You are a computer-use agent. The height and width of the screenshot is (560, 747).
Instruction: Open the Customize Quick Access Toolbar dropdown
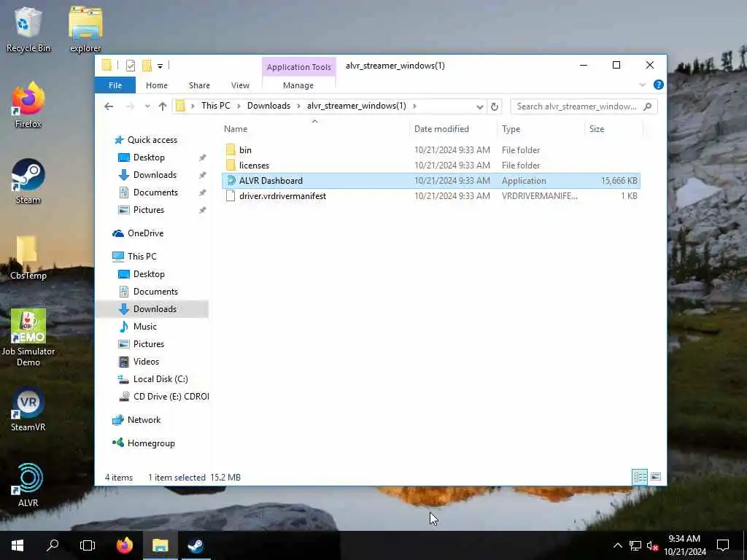tap(160, 66)
